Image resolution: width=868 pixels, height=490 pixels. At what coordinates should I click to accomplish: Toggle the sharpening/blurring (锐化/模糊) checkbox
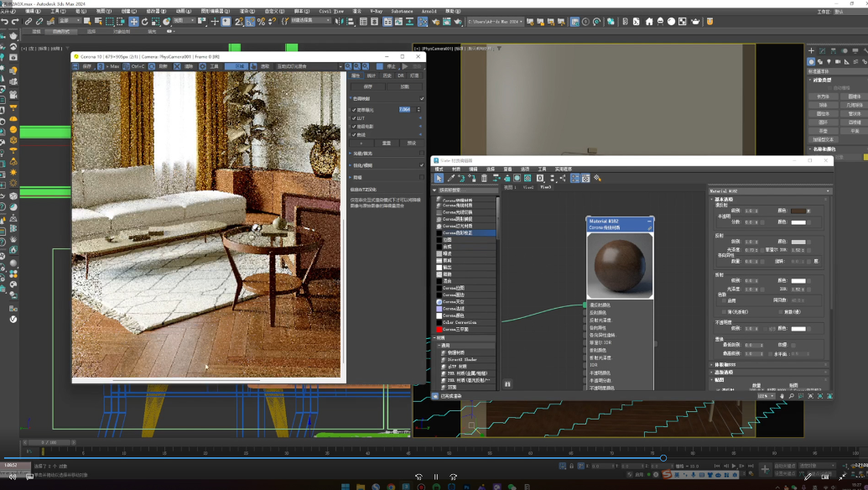(x=422, y=165)
